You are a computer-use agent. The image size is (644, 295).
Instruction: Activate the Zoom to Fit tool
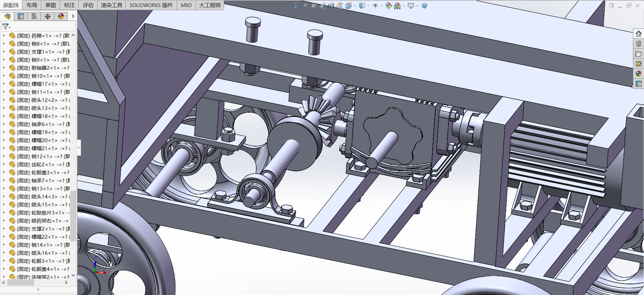[305, 6]
